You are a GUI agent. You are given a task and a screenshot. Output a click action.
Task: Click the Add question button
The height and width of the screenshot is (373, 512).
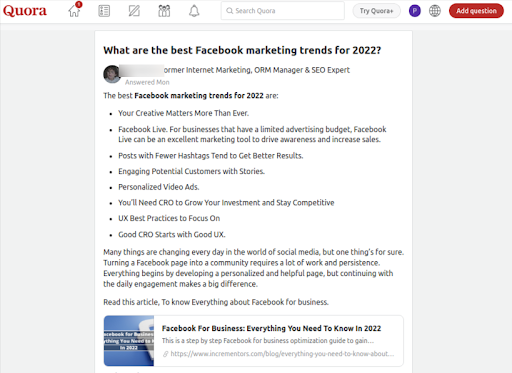point(476,11)
